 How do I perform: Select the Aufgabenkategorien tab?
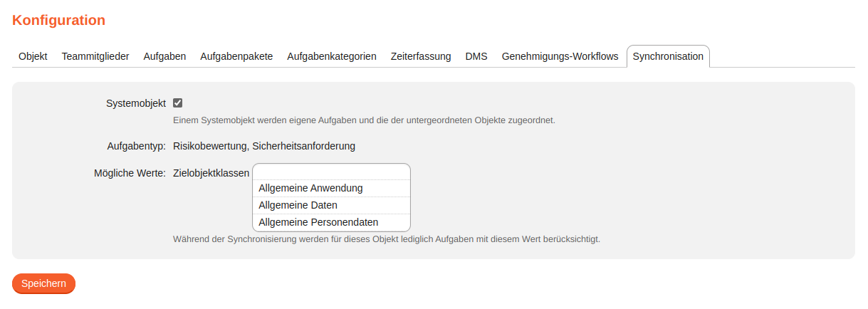332,56
